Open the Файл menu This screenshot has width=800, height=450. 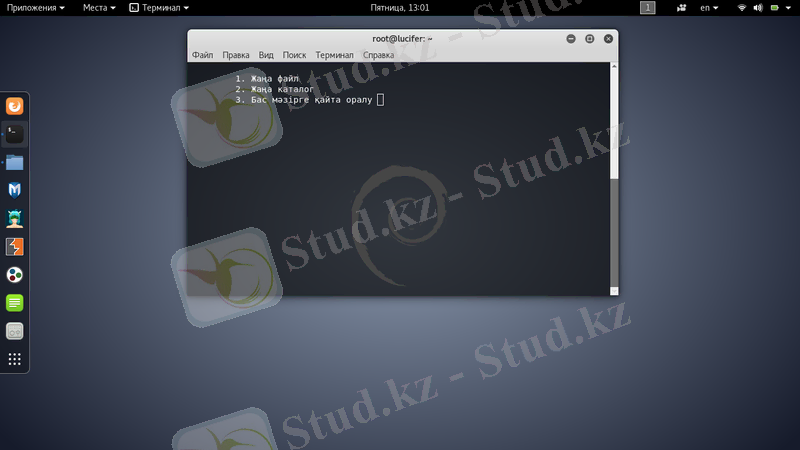pyautogui.click(x=203, y=55)
